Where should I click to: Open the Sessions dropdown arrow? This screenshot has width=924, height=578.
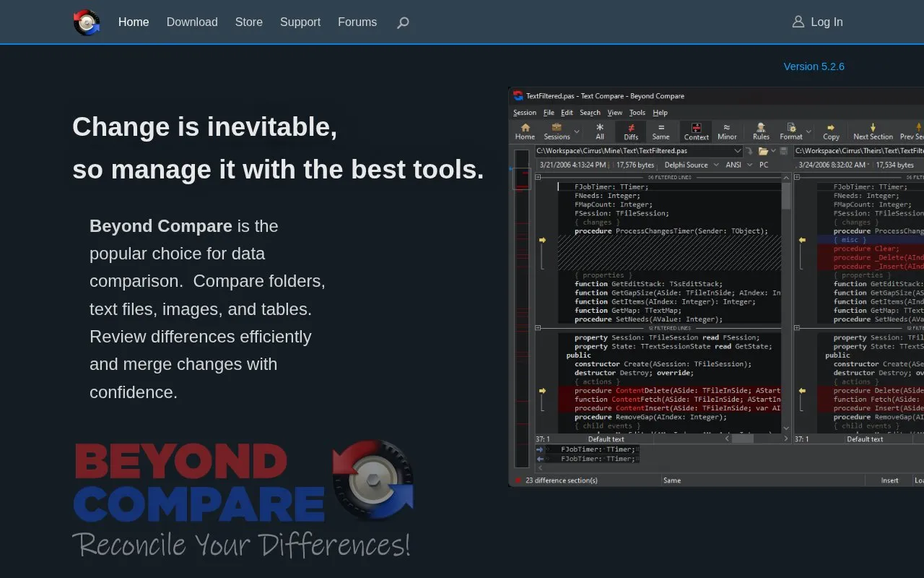click(577, 133)
